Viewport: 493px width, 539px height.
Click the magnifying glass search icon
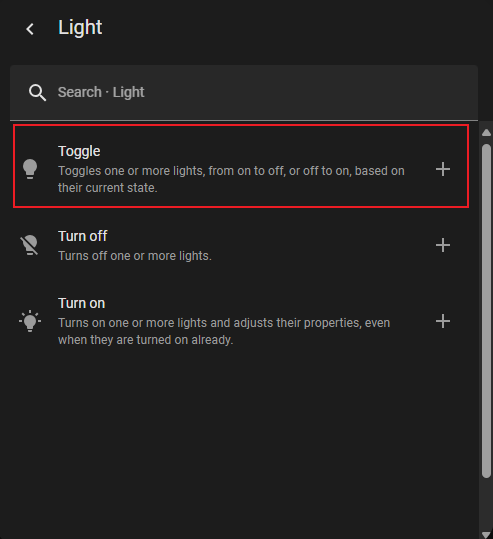(x=37, y=92)
